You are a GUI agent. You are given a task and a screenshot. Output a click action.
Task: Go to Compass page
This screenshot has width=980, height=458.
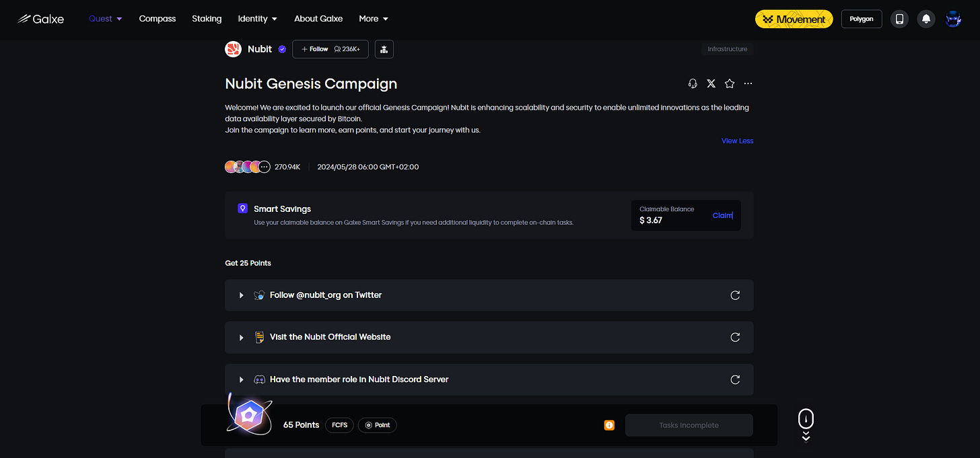[x=157, y=19]
